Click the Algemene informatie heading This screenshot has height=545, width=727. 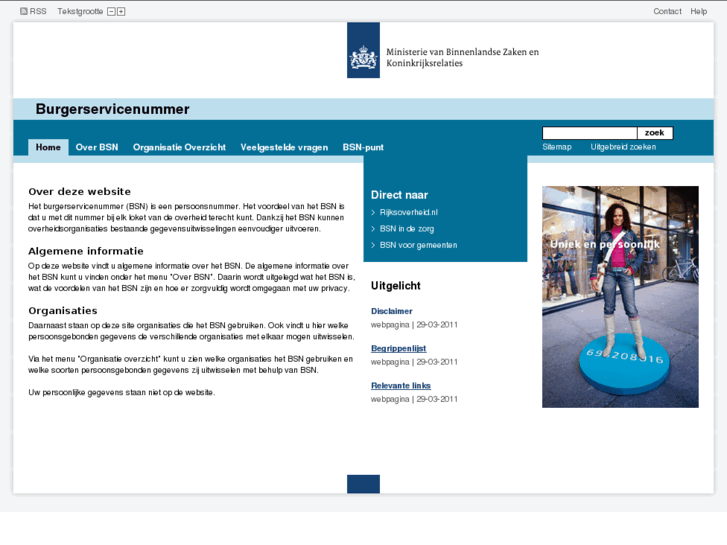(x=86, y=251)
